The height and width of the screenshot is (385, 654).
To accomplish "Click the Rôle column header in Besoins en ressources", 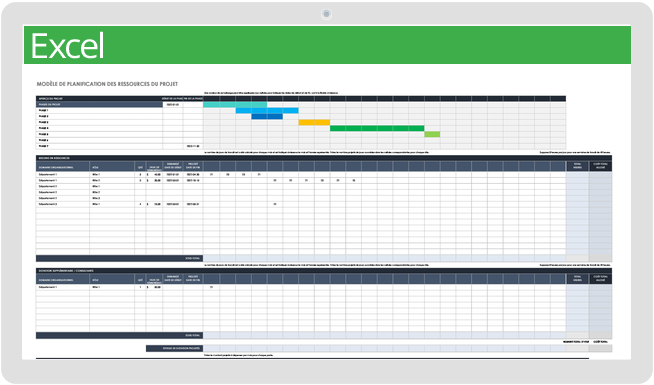I will coord(112,167).
